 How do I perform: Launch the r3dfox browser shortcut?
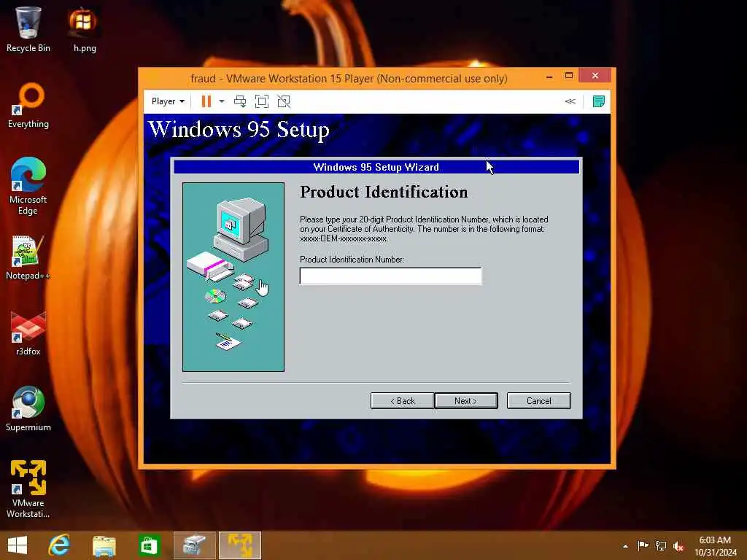(28, 333)
